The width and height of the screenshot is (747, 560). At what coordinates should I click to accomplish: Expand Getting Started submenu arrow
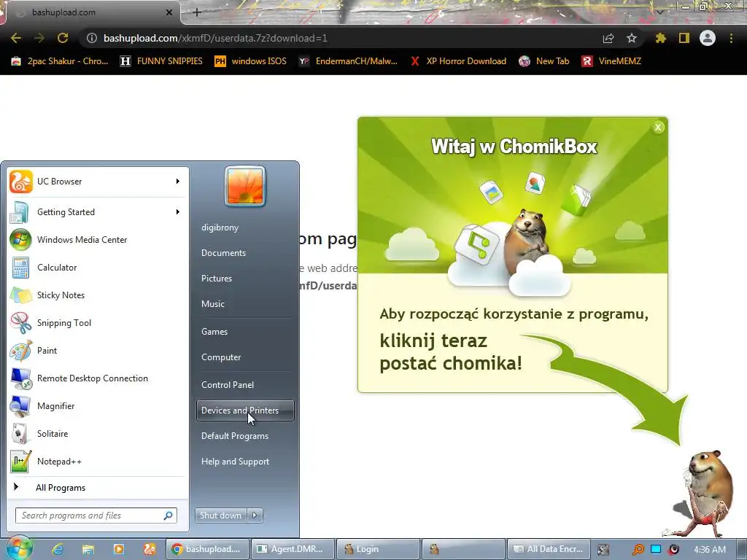click(178, 212)
